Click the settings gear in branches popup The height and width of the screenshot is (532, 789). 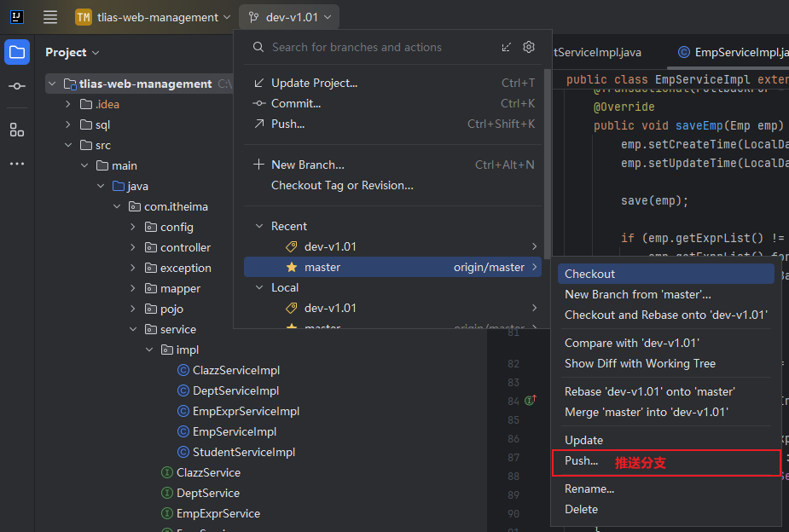click(528, 47)
